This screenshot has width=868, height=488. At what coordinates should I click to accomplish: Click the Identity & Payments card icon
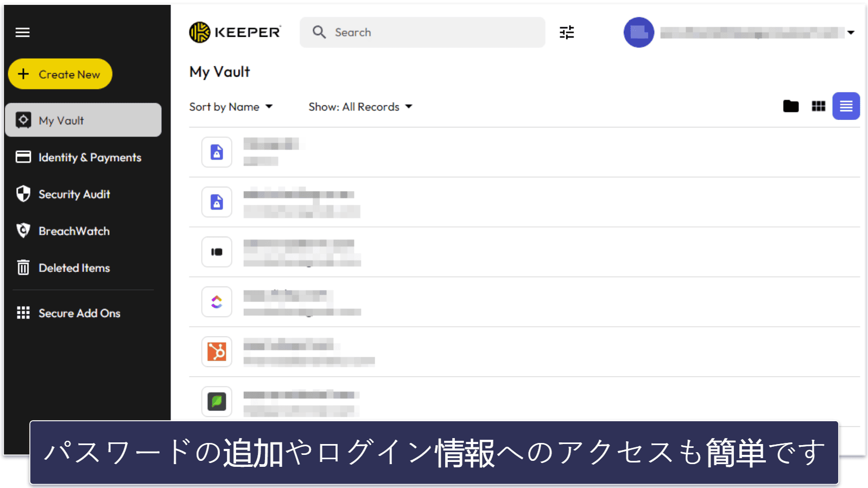pos(23,157)
